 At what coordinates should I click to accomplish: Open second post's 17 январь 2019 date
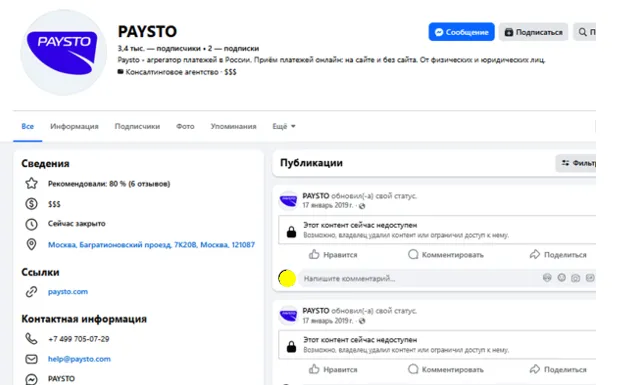(328, 320)
